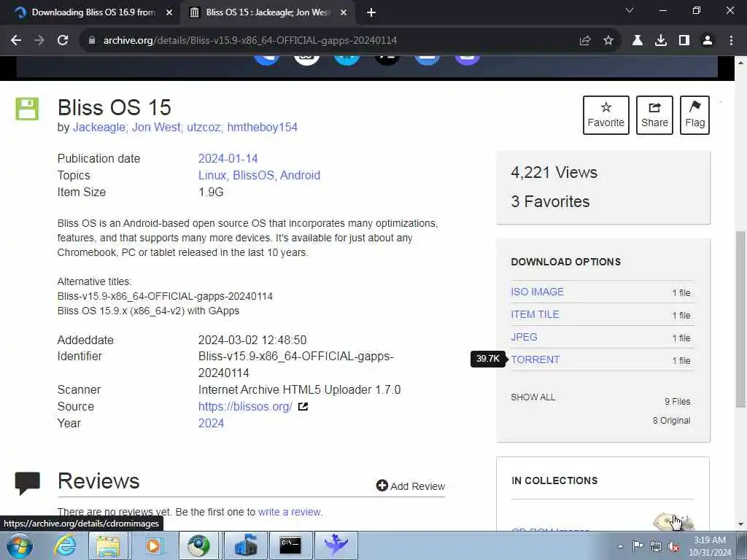This screenshot has width=747, height=560.
Task: Click the Reviews speech bubble icon
Action: (x=27, y=483)
